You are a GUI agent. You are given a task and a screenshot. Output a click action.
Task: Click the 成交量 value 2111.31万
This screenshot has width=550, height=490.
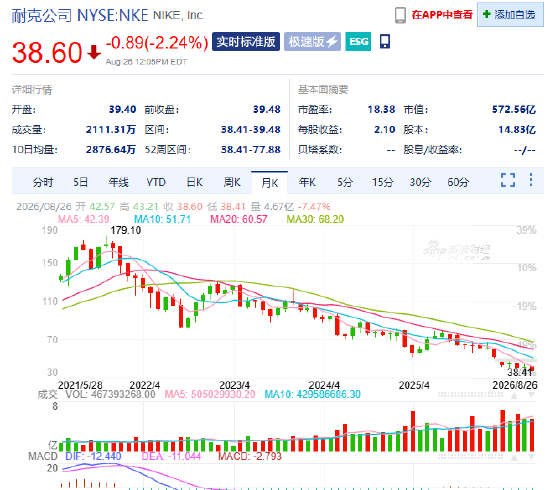coord(111,130)
